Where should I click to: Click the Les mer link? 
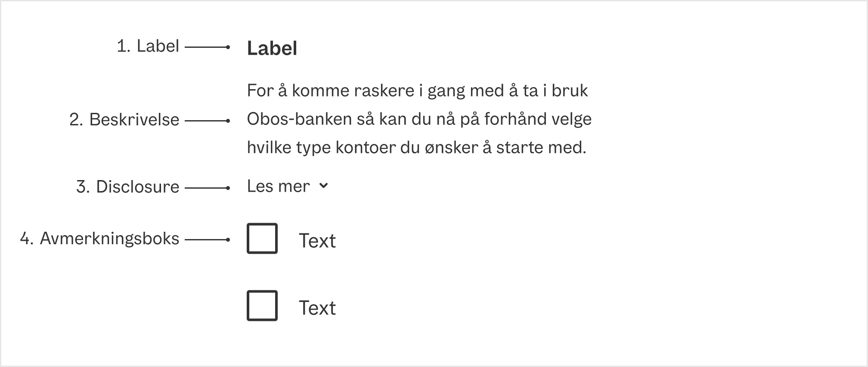[278, 186]
